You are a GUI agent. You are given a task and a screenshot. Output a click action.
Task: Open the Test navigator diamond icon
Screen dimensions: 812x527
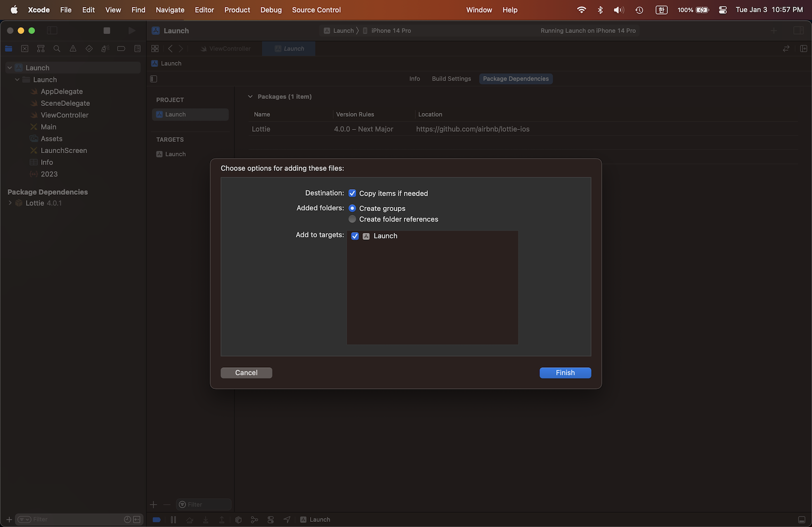[89, 48]
